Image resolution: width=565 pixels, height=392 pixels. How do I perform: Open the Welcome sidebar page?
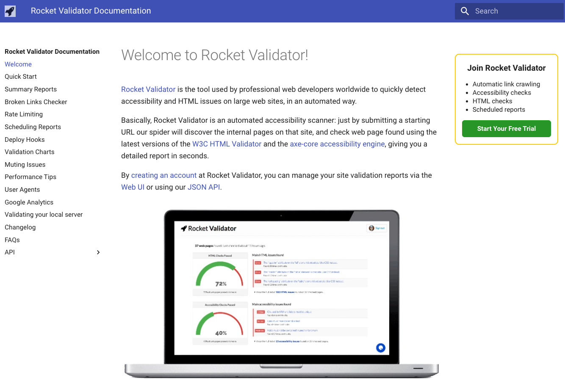pyautogui.click(x=18, y=64)
